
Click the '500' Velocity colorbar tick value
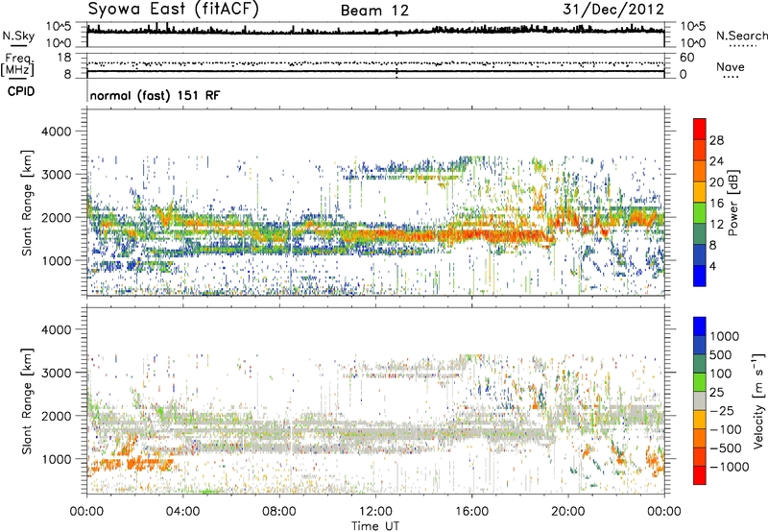pyautogui.click(x=720, y=354)
